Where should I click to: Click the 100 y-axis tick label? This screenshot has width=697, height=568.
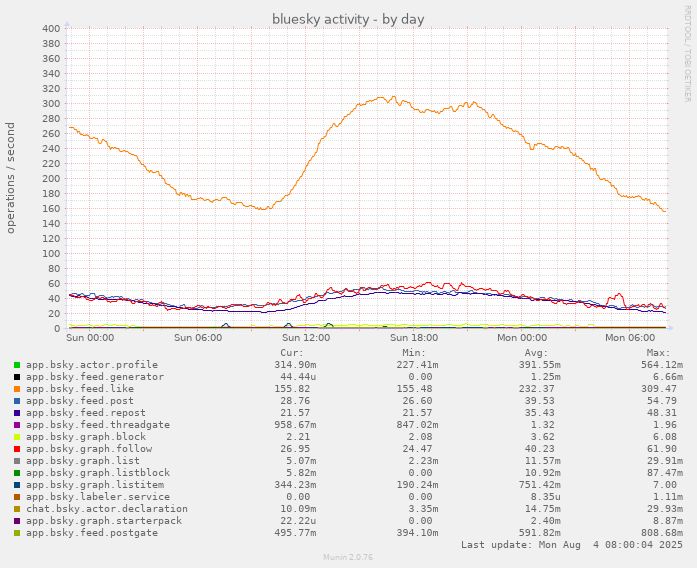pos(51,254)
